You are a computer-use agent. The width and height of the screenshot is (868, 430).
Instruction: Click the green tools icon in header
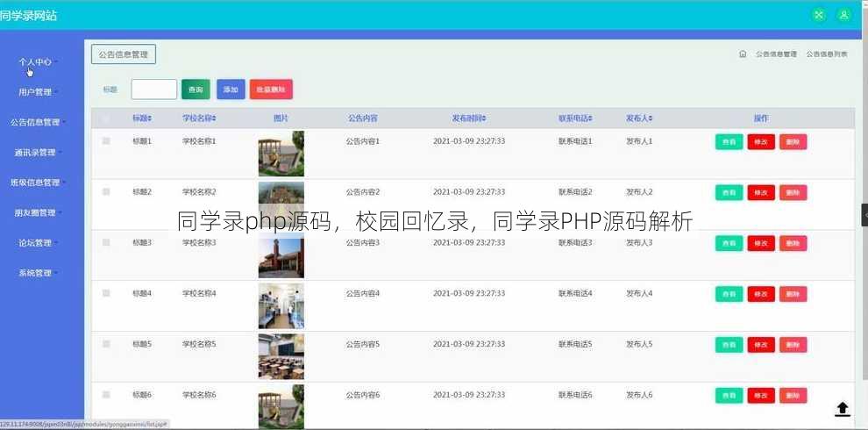pos(818,15)
